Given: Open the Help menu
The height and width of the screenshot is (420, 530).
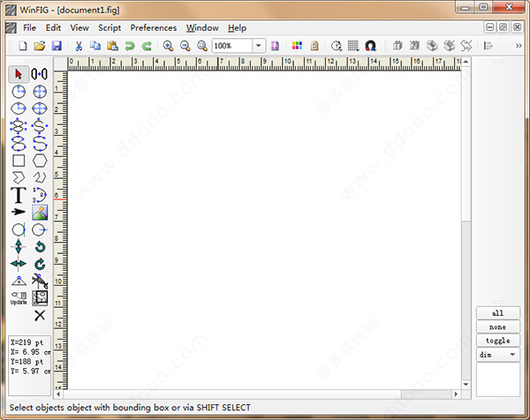Looking at the screenshot, I should click(x=237, y=27).
